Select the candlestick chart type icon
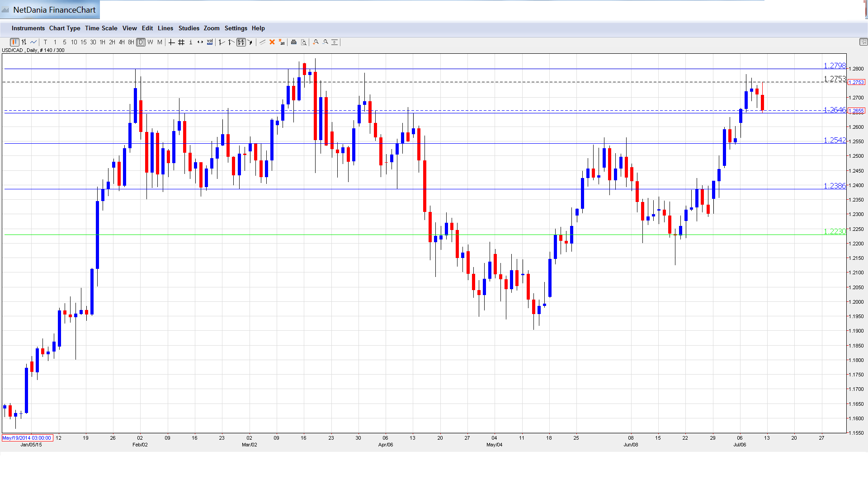Screen dimensions: 868x488 point(14,42)
